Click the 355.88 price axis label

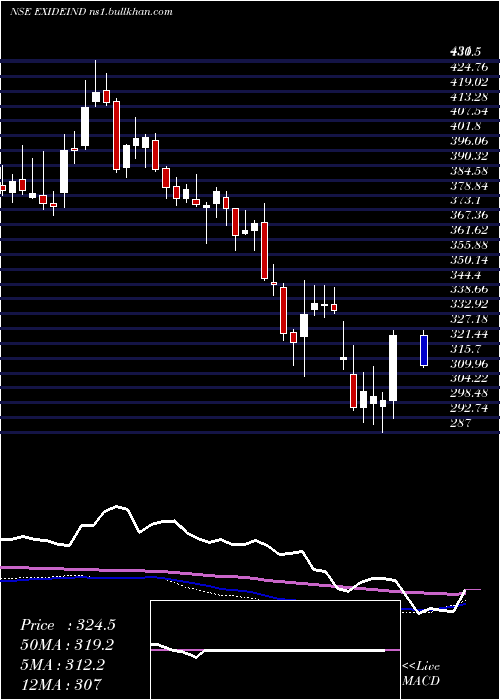(x=469, y=245)
